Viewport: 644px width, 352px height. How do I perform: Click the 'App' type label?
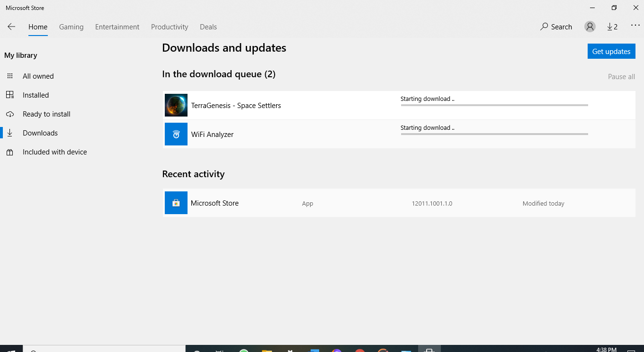pos(307,204)
